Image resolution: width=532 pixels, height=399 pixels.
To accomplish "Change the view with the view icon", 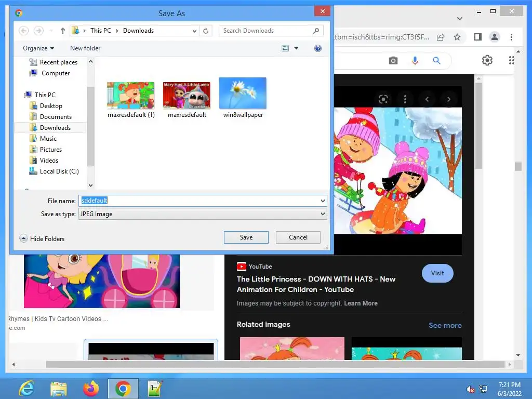I will tap(285, 48).
